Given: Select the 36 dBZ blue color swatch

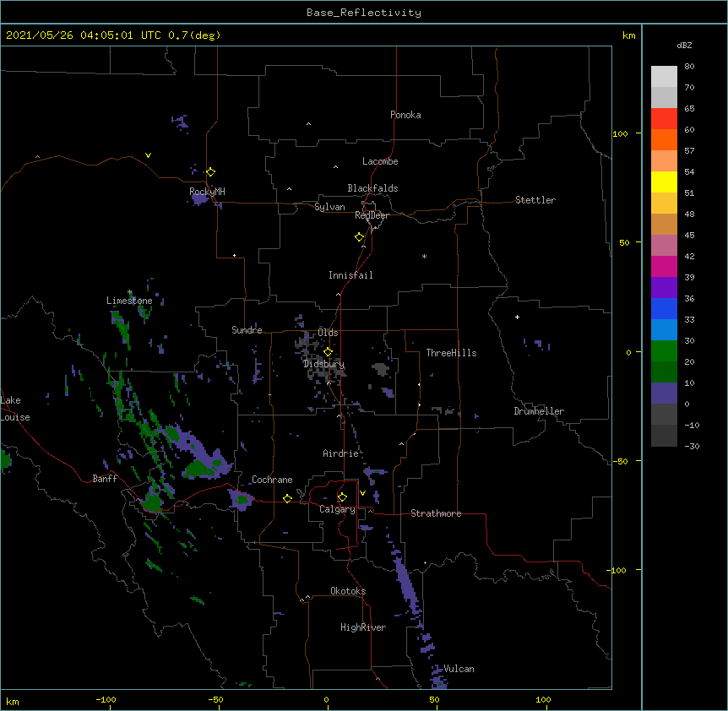Looking at the screenshot, I should coord(664,308).
